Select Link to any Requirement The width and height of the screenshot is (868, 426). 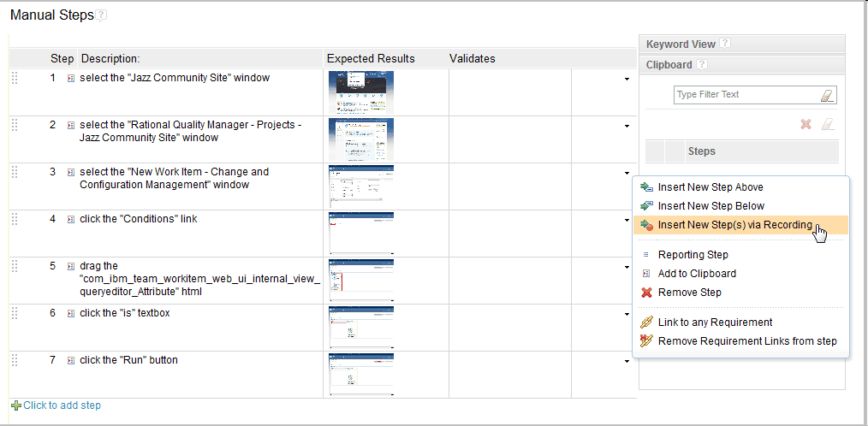740,322
